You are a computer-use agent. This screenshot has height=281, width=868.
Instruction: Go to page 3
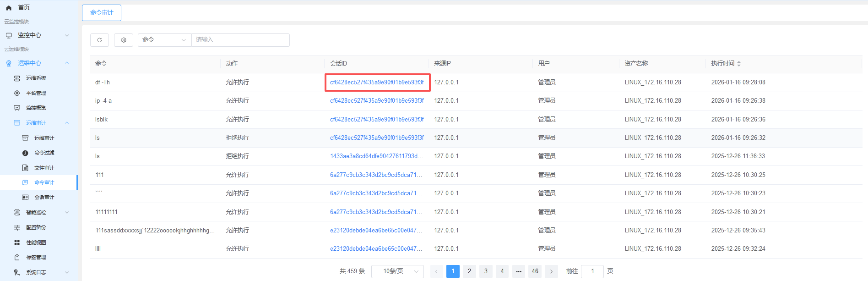486,271
